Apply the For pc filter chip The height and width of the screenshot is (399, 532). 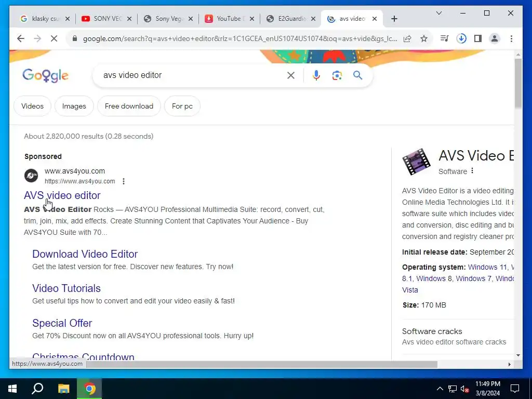182,106
